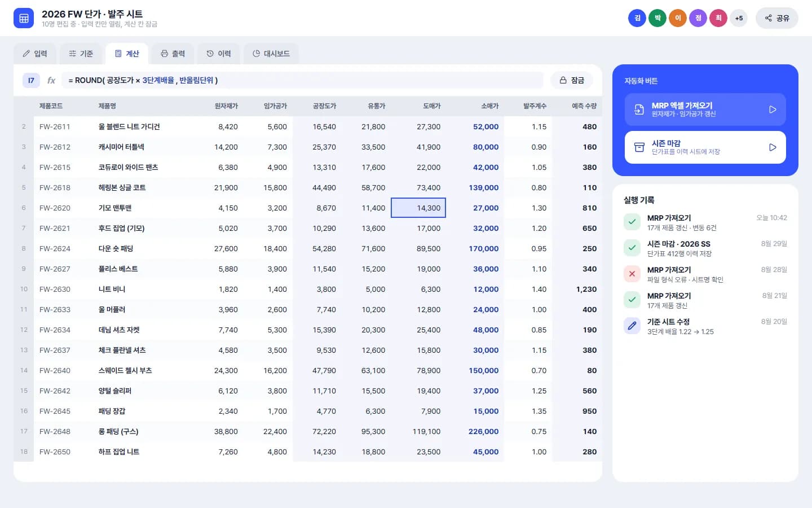
Task: Click the 시즌 마감 · 2026 SS check icon
Action: (x=632, y=248)
